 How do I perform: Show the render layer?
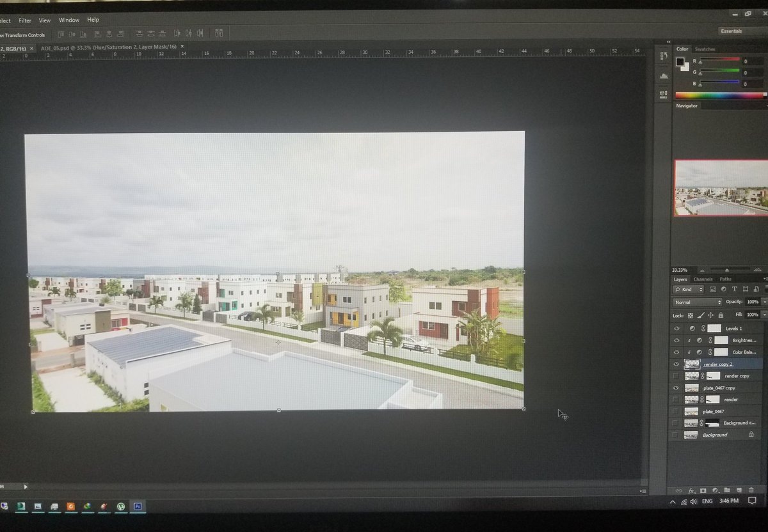[676, 399]
